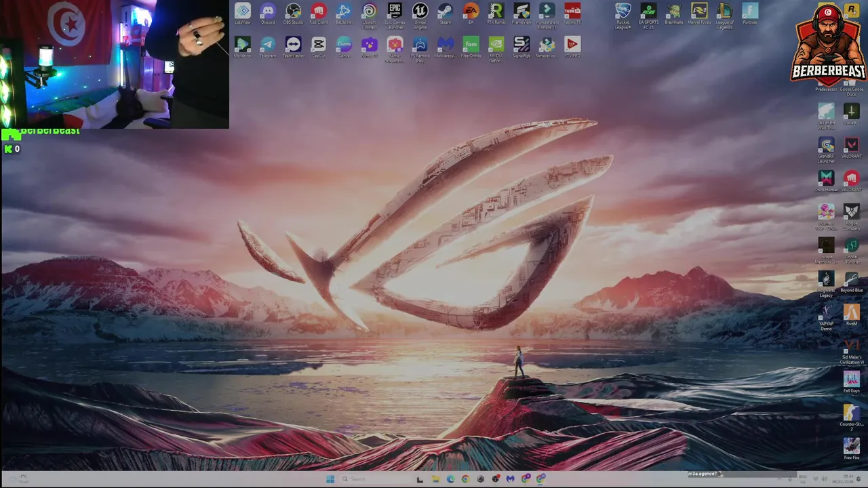Launch Telegram from the desktop
Screen dimensions: 868x488
tap(268, 47)
